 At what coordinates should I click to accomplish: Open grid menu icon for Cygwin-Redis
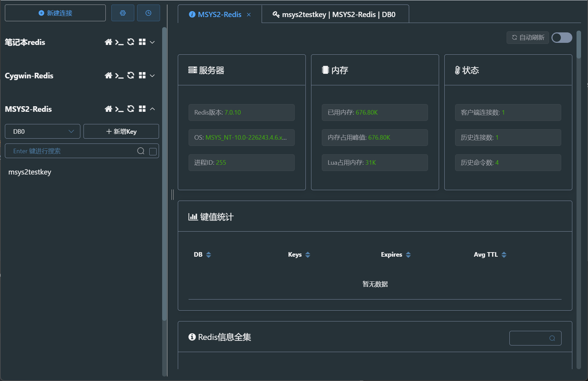coord(142,76)
